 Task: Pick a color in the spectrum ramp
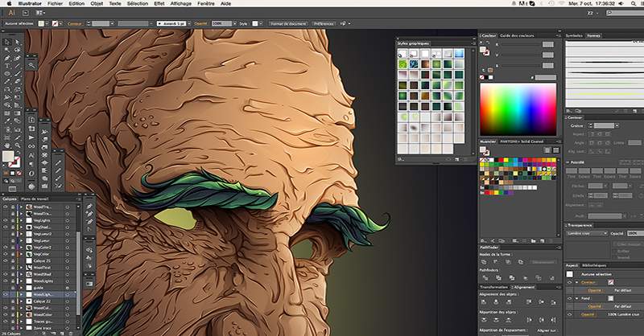[518, 109]
